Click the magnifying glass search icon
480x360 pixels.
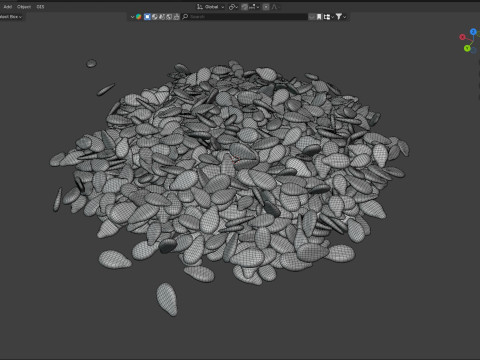pos(185,17)
